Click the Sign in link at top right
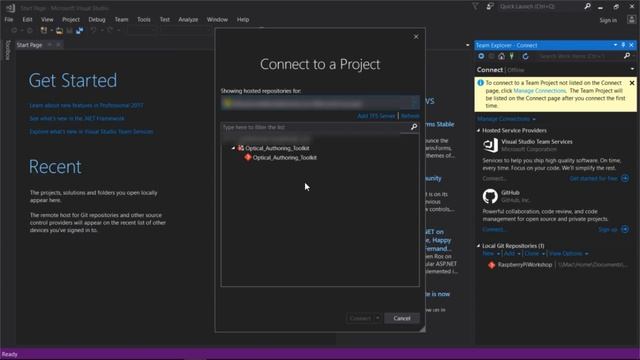Screen dimensions: 640x360 tap(608, 20)
